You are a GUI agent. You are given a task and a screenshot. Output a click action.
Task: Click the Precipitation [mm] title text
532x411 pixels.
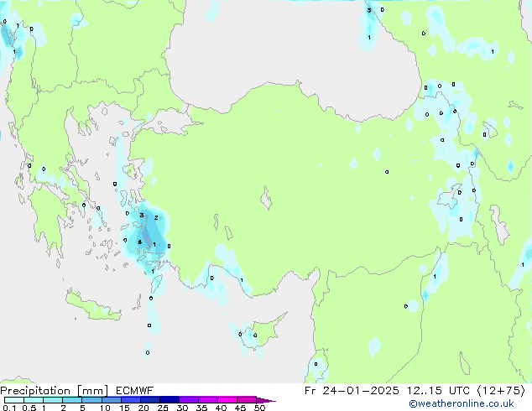(55, 391)
